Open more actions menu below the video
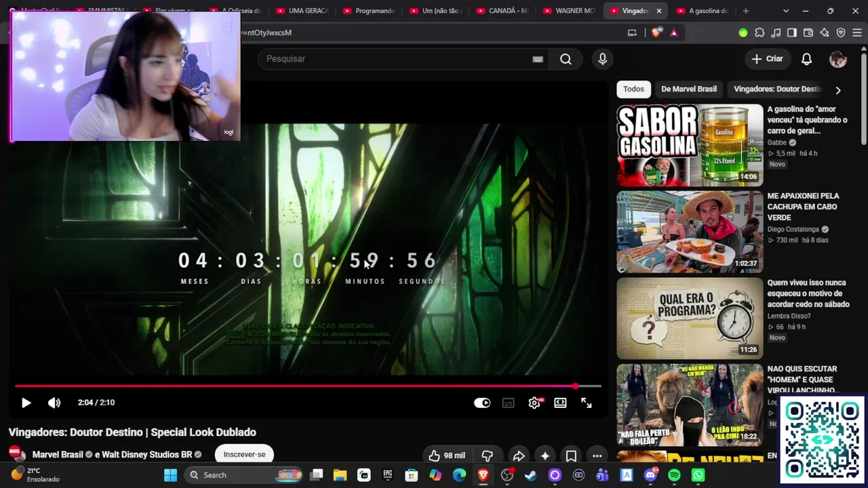The image size is (868, 488). click(597, 455)
